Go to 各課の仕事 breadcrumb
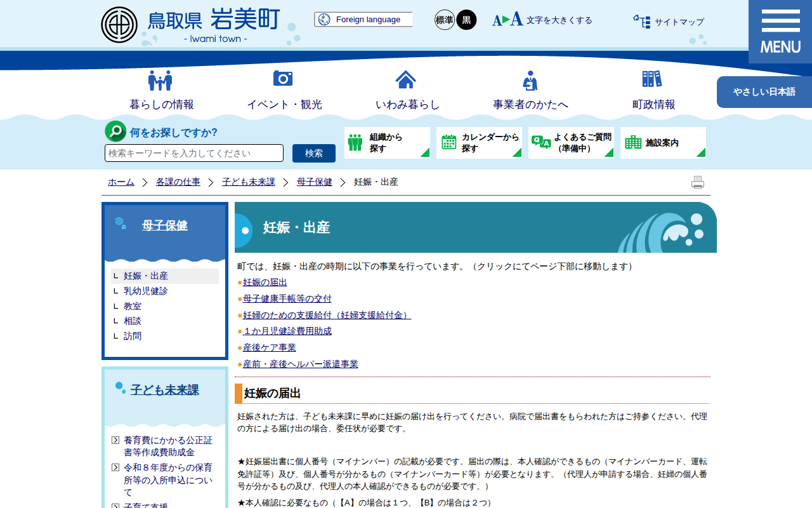812x508 pixels. click(x=178, y=182)
